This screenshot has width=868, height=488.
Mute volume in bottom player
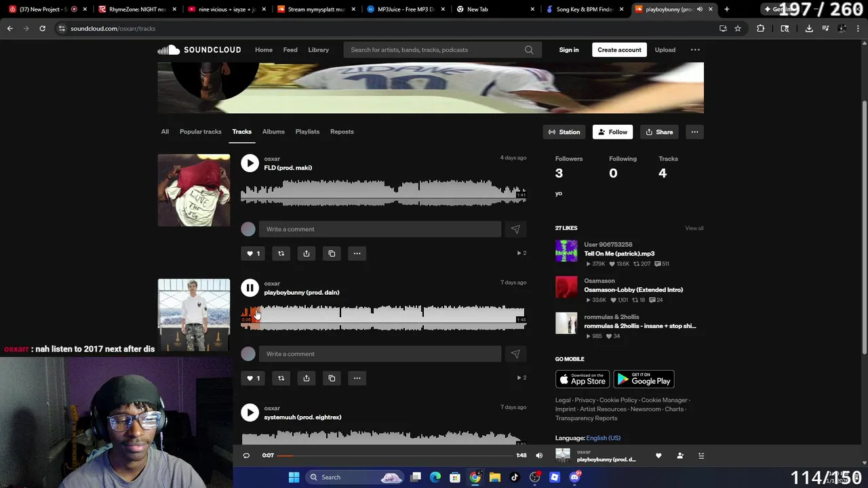[x=539, y=455]
